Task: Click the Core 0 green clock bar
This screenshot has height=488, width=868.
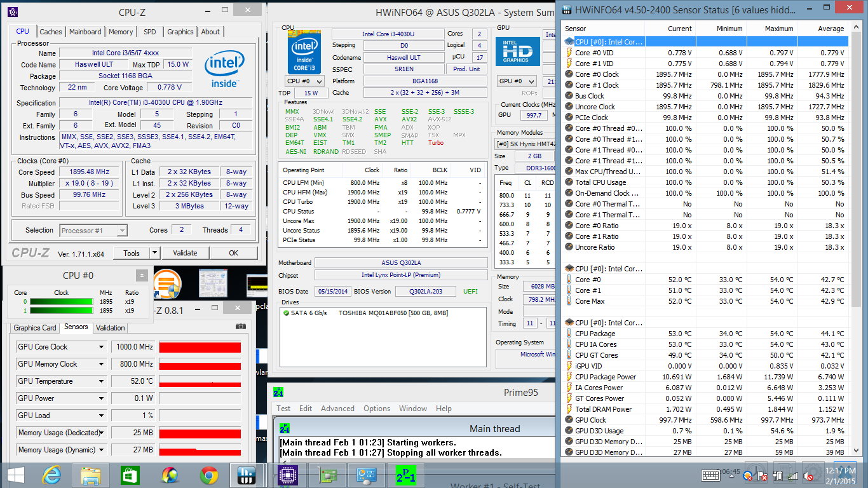Action: [x=62, y=301]
